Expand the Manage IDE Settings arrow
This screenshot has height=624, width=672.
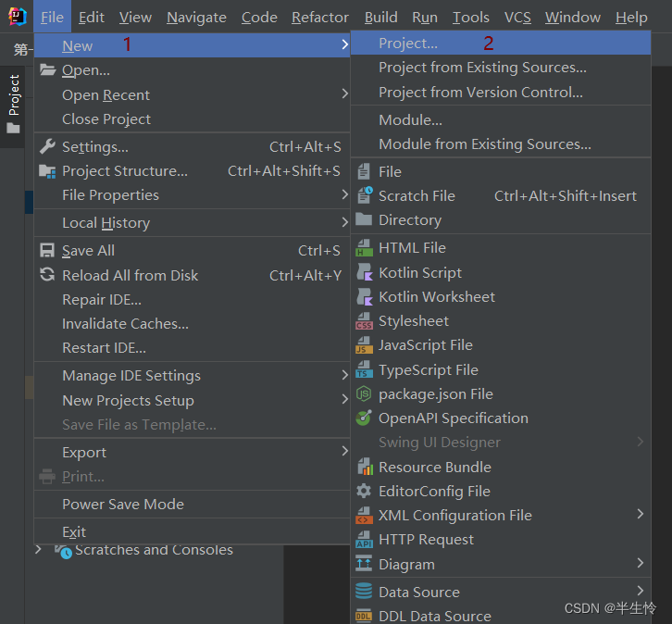pyautogui.click(x=344, y=375)
